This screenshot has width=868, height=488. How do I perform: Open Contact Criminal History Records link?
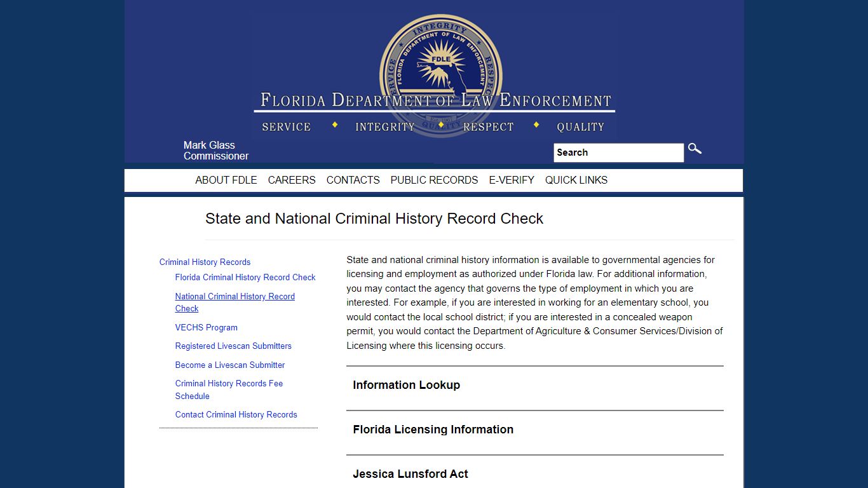click(x=236, y=414)
